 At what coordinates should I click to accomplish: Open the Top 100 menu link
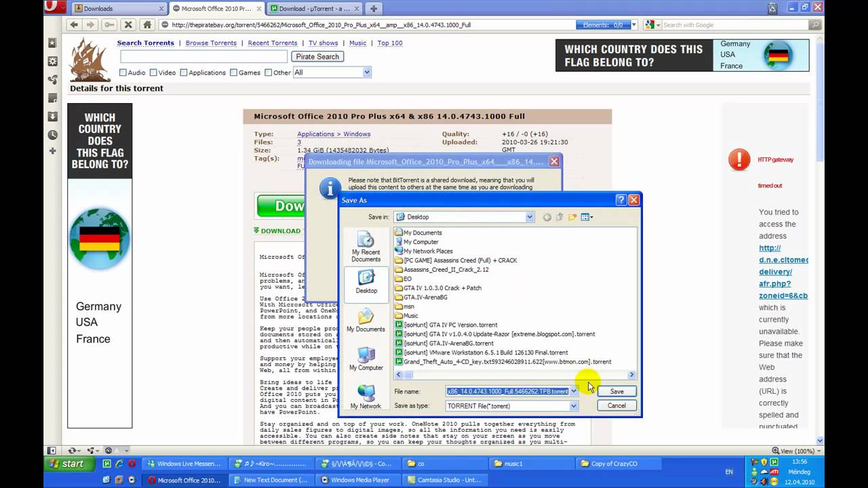[x=390, y=43]
